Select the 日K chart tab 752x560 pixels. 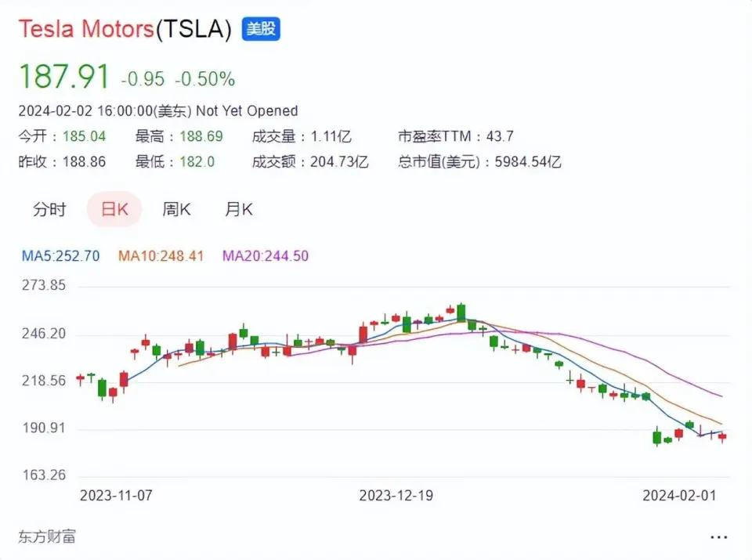pos(114,210)
